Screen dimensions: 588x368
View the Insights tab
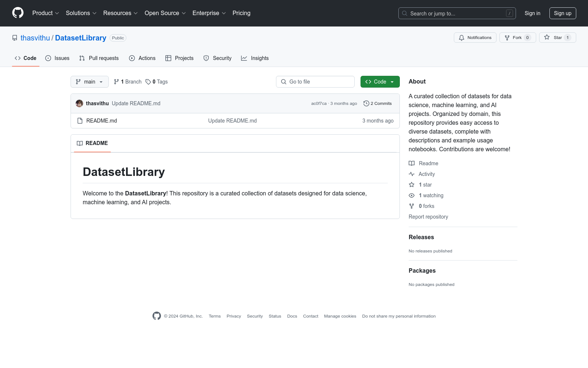pos(255,58)
